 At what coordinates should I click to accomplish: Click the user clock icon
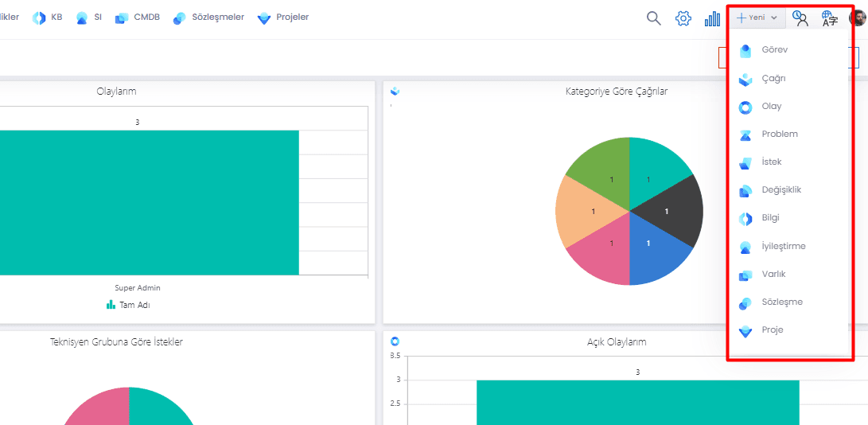800,18
